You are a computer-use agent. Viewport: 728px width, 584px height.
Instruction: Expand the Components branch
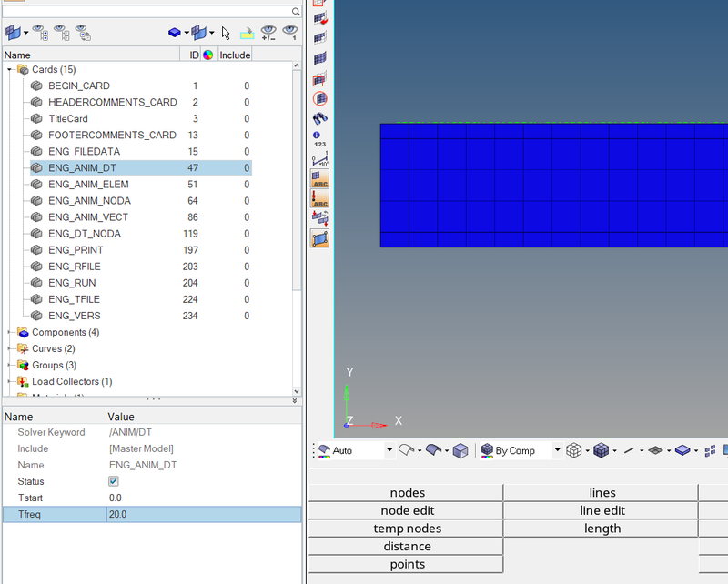(7, 332)
